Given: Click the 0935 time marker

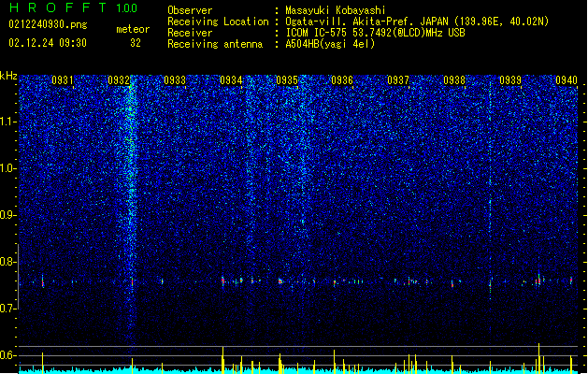Looking at the screenshot, I should click(287, 80).
